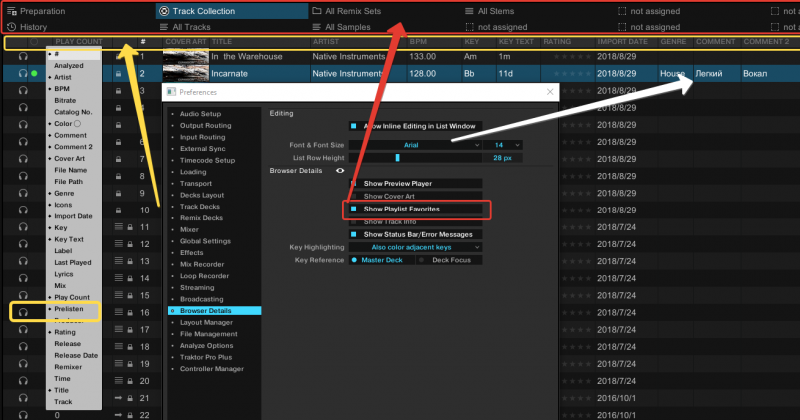Open Layout Manager preferences page
800x420 pixels.
pos(206,323)
